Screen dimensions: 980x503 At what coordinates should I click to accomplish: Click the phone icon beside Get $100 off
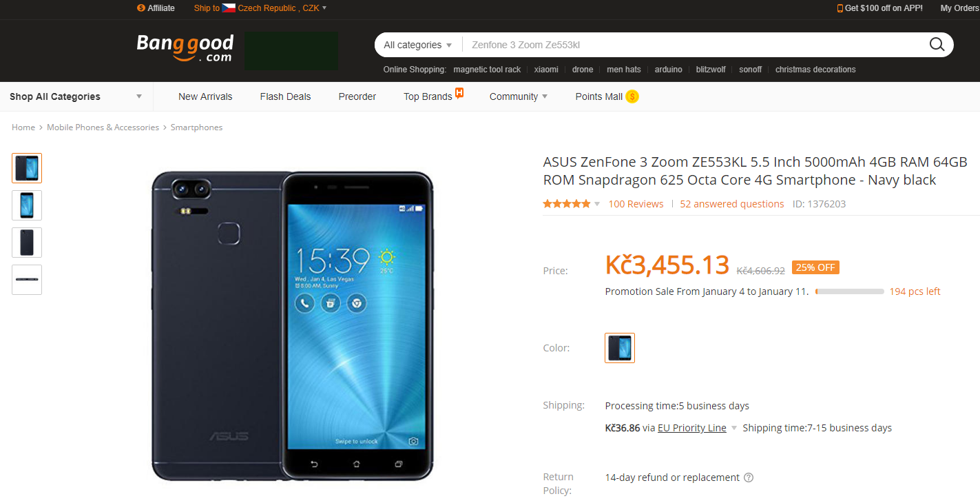click(x=840, y=8)
